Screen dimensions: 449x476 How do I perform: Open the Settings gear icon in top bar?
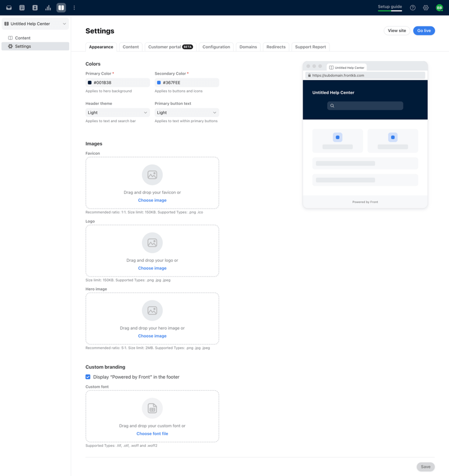(x=425, y=7)
